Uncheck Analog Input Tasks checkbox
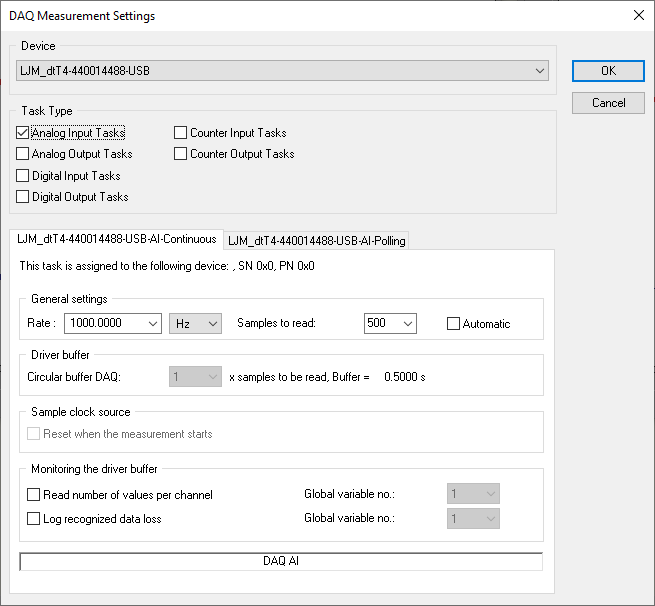655x606 pixels. (23, 133)
